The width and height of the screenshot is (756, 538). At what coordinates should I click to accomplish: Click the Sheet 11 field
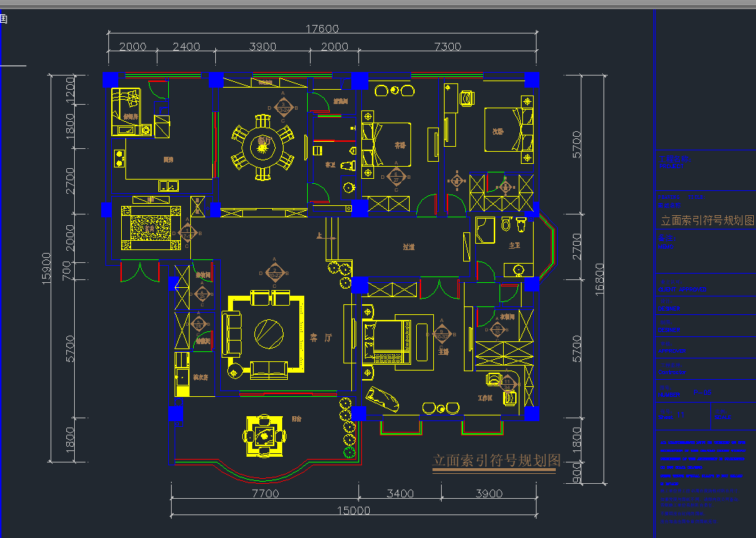coord(672,415)
